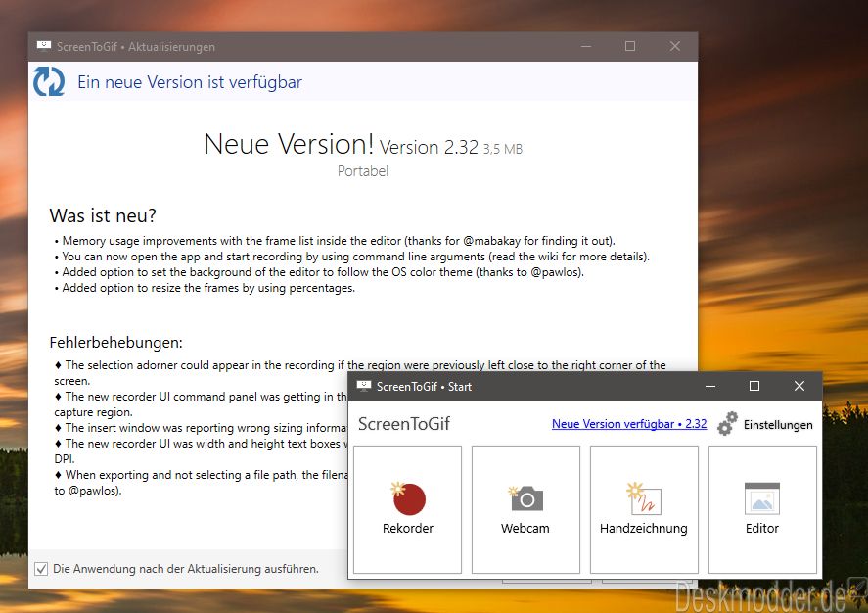Viewport: 868px width, 613px height.
Task: Click the "ScreenToGif • Start" window title
Action: point(424,387)
